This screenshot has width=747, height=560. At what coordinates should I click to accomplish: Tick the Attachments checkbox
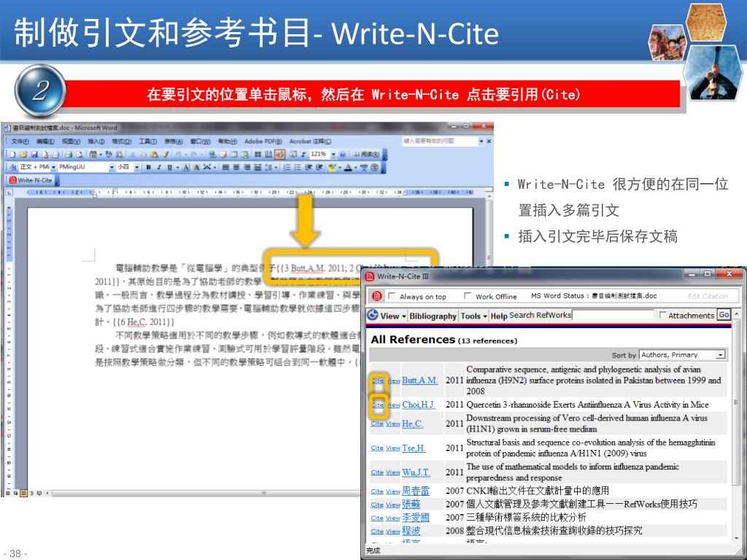click(662, 315)
